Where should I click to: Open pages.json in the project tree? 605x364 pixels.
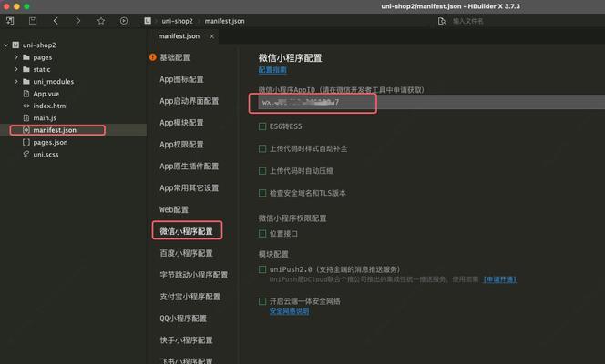tap(50, 142)
